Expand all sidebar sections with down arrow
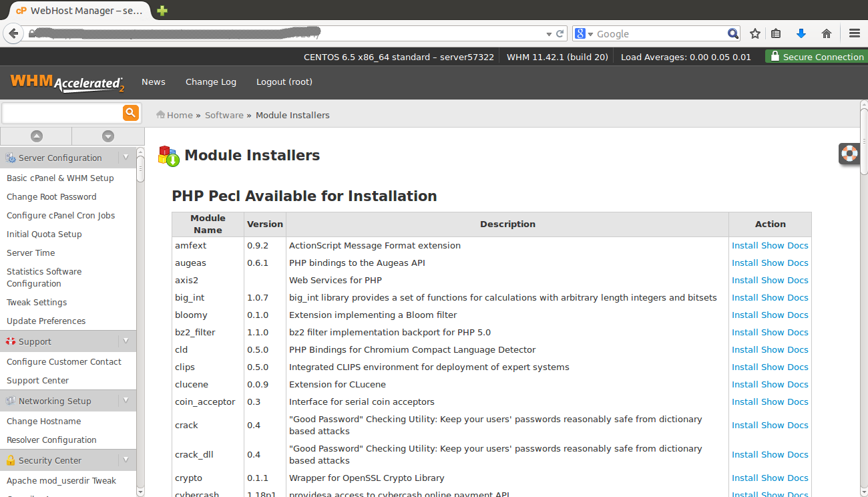Viewport: 868px width, 497px height. (108, 136)
